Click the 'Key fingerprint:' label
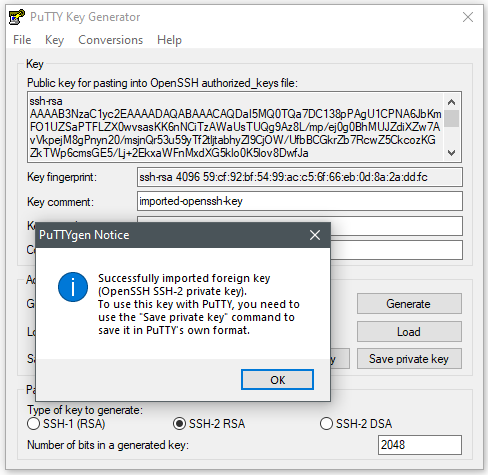Viewport: 488px width, 475px height. tap(62, 177)
